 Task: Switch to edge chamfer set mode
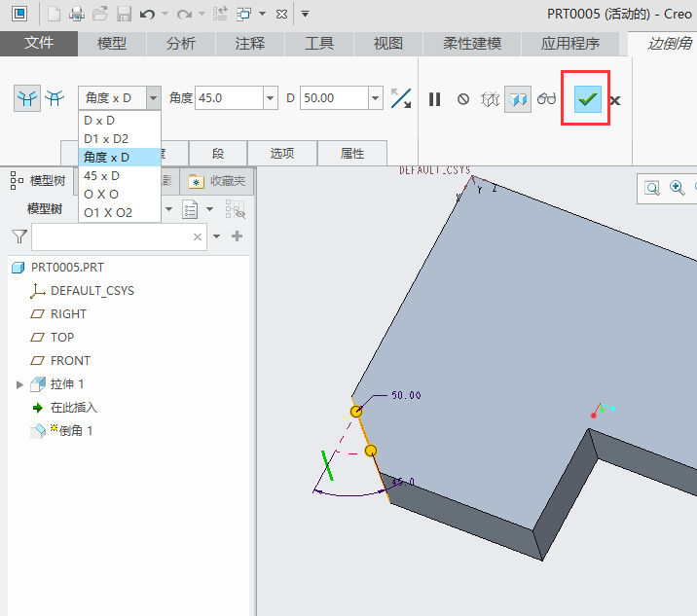click(x=26, y=98)
